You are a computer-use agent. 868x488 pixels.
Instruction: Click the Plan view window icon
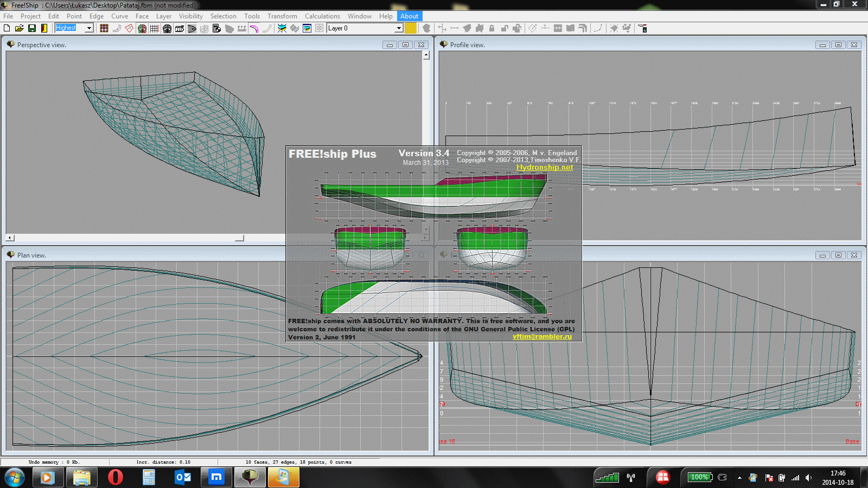[x=10, y=255]
